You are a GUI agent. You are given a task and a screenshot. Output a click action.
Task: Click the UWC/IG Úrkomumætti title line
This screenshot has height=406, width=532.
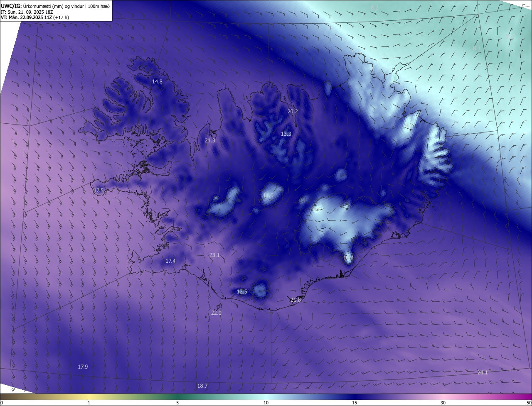[x=55, y=5]
